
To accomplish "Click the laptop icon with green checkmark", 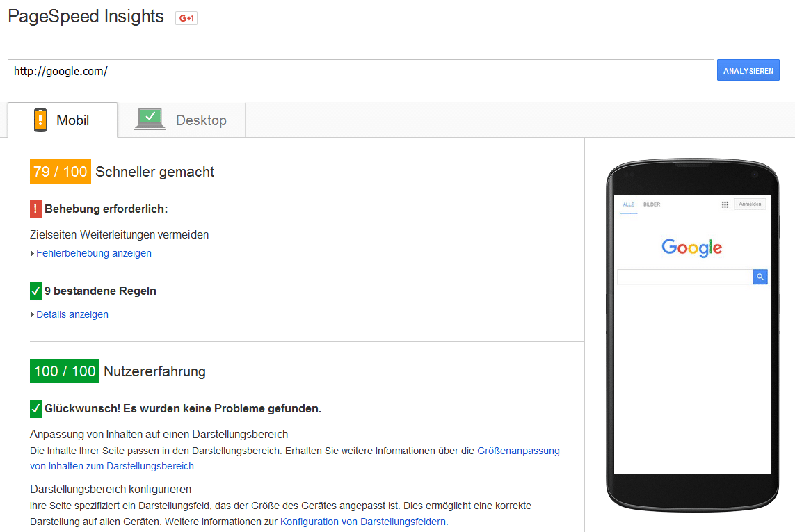I will [x=150, y=119].
